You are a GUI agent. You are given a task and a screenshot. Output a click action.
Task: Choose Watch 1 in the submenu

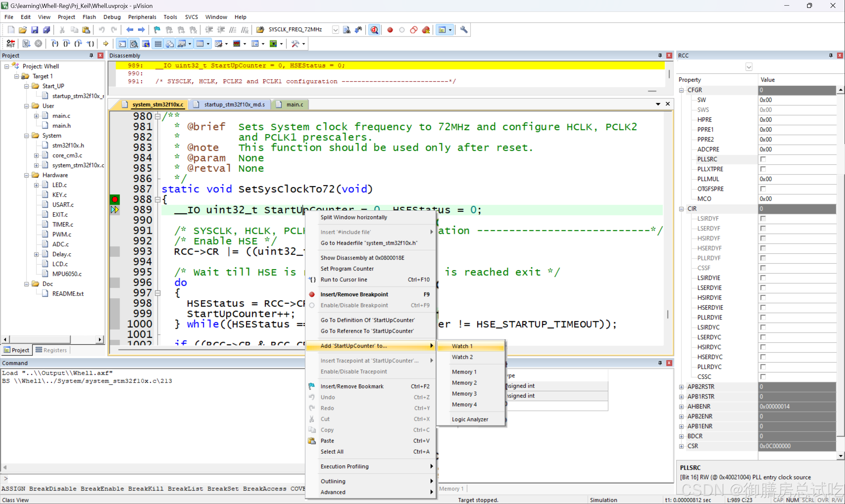pyautogui.click(x=471, y=346)
